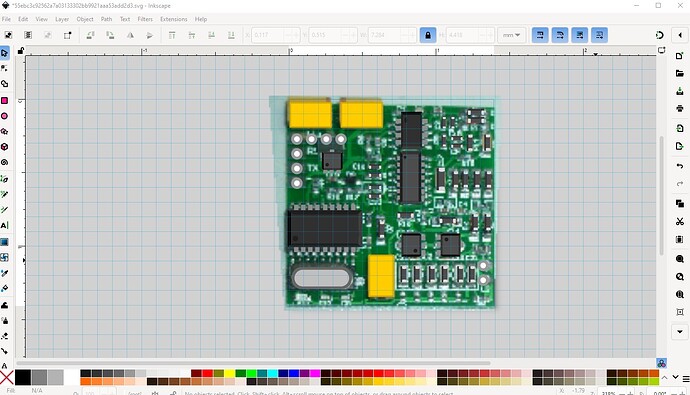Open the Extensions menu

[x=173, y=19]
